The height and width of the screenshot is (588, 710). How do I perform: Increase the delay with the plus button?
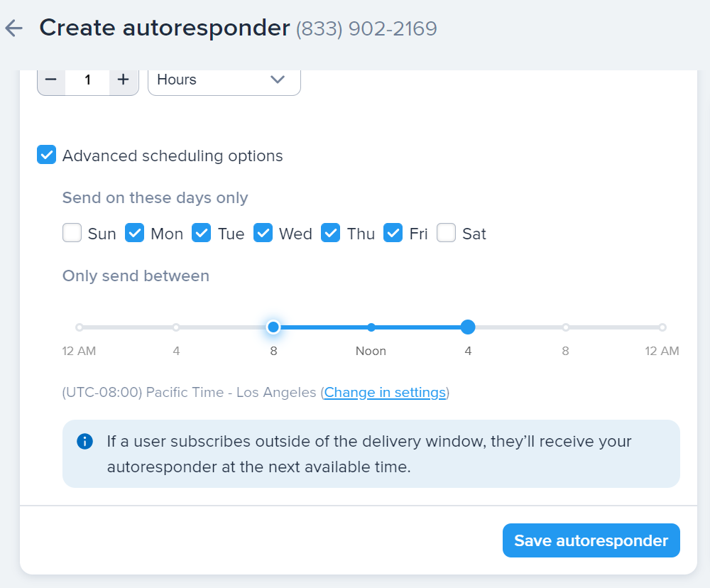tap(124, 80)
